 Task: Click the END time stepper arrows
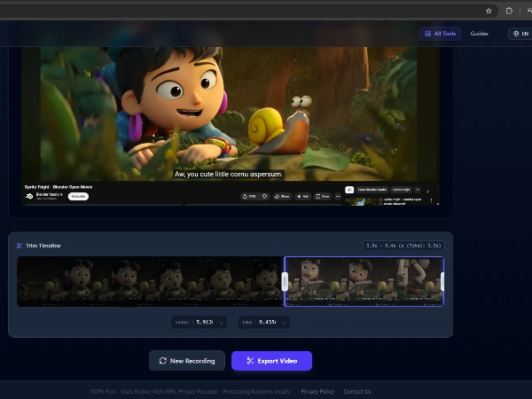285,323
